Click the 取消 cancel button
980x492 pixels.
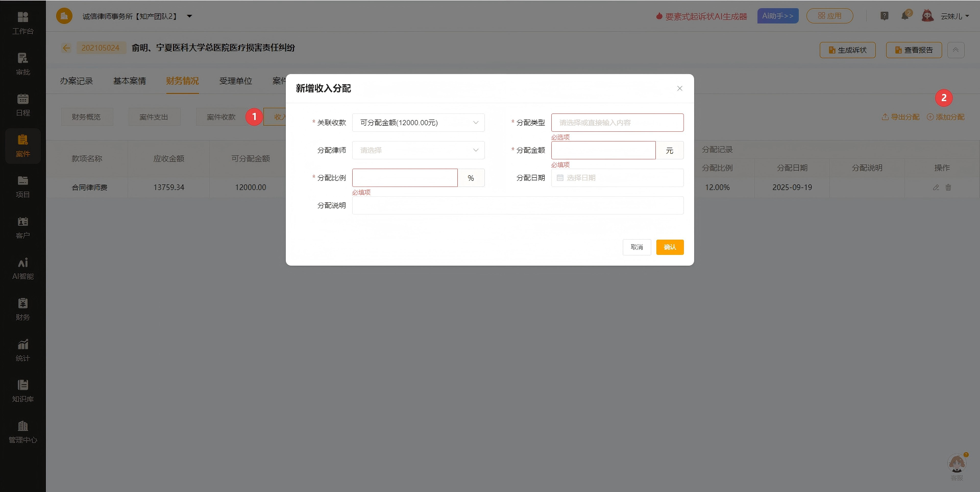[x=636, y=247]
